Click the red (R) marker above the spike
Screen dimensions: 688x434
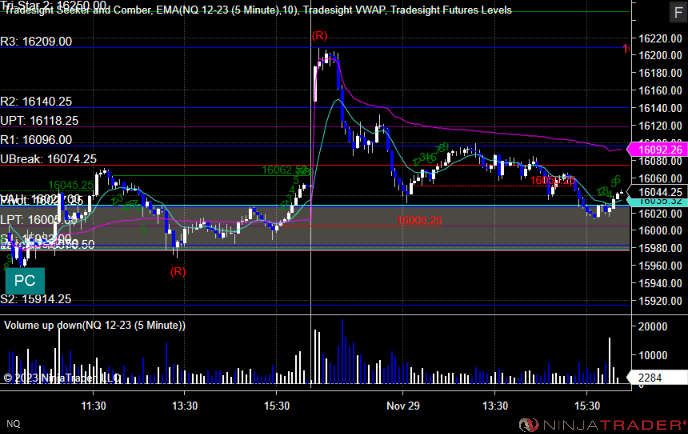pyautogui.click(x=319, y=36)
